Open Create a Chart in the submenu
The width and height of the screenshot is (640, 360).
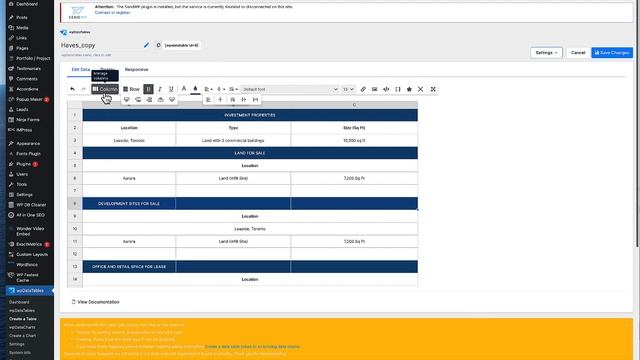pos(22,336)
